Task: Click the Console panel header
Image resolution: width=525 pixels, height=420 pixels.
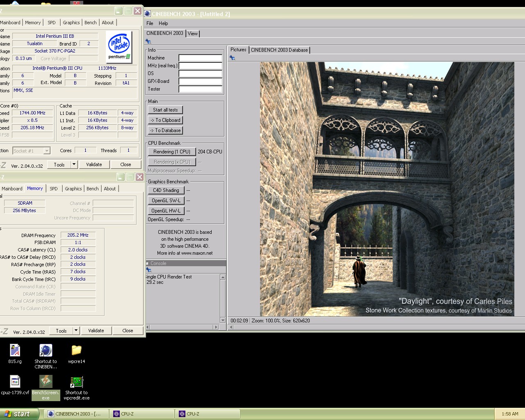Action: (185, 263)
